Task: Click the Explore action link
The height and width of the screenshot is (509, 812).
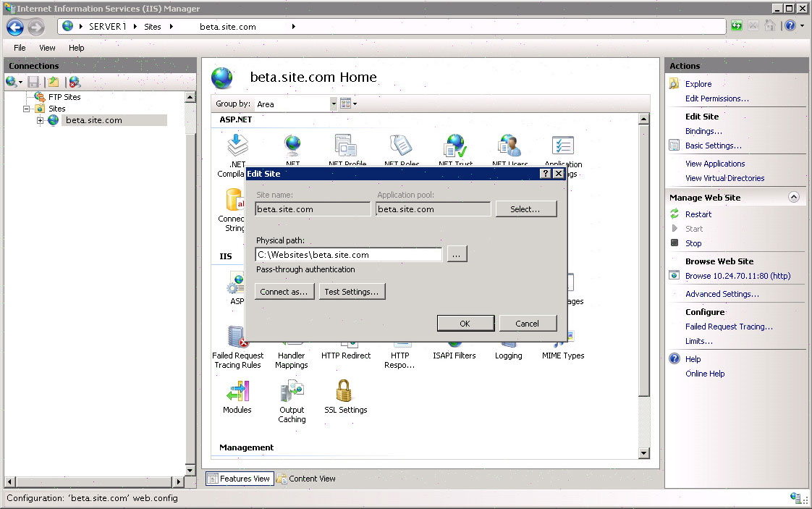Action: (698, 84)
